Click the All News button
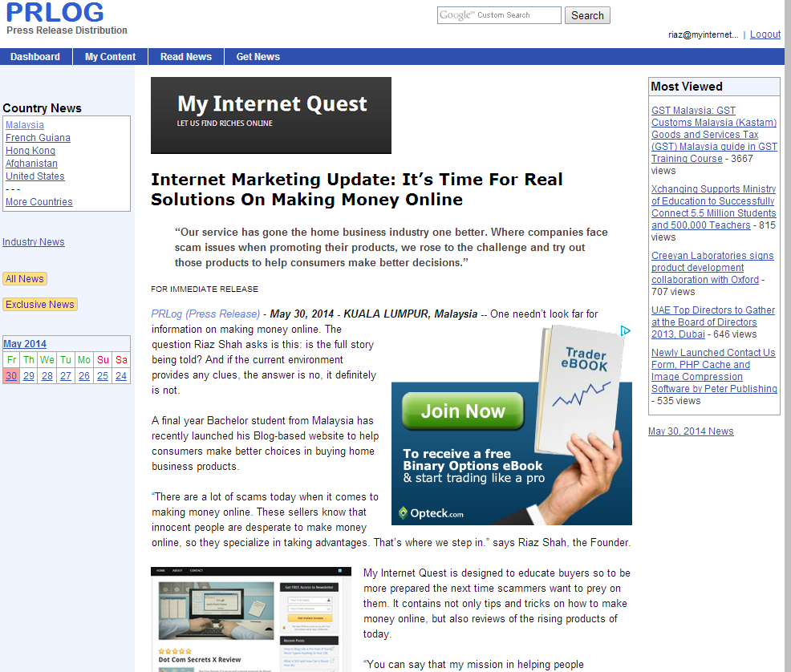Image resolution: width=791 pixels, height=672 pixels. 25,279
